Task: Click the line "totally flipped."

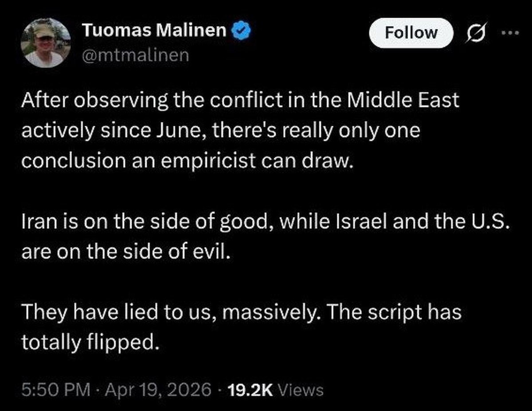Action: click(89, 342)
